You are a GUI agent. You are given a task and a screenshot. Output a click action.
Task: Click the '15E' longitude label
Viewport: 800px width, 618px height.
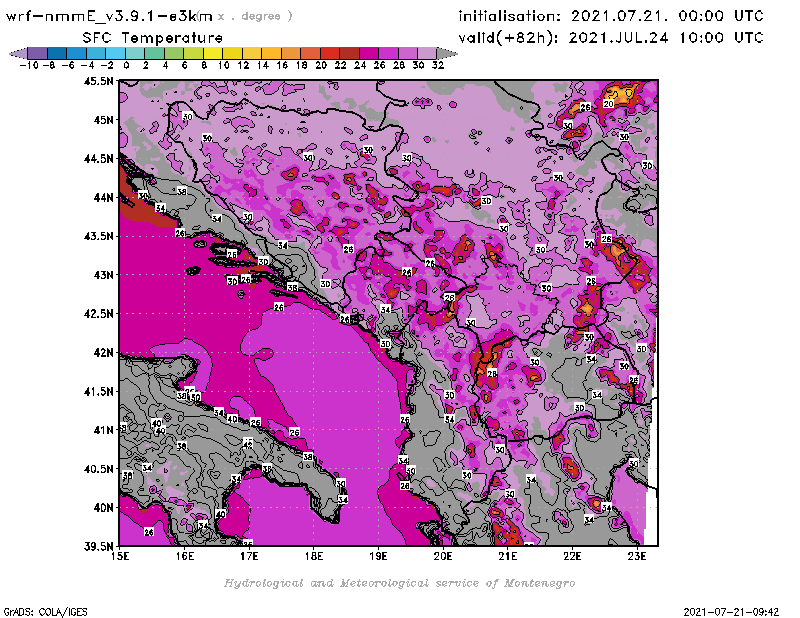coord(120,556)
